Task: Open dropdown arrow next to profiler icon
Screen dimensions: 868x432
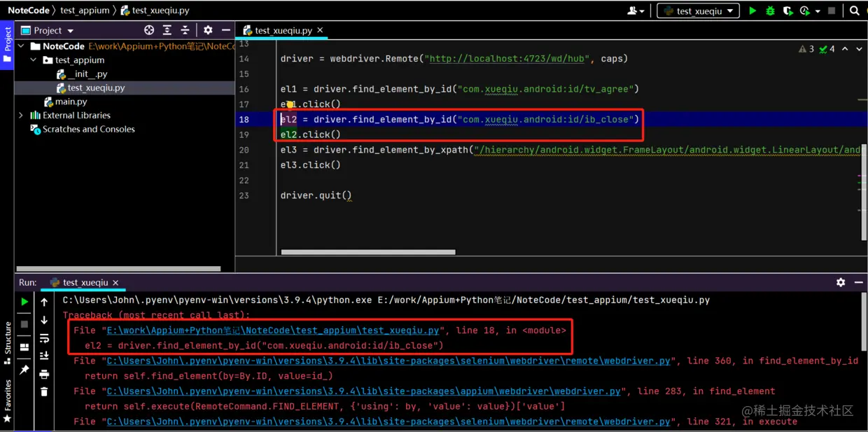Action: [x=818, y=11]
